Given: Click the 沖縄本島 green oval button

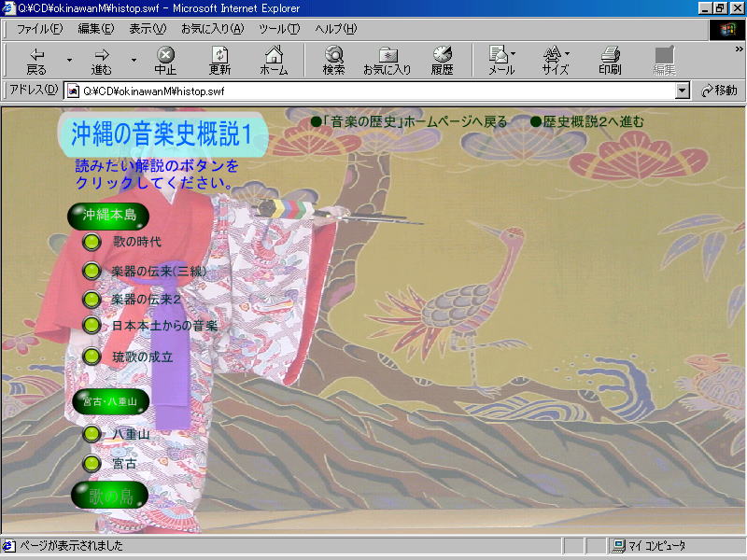Looking at the screenshot, I should click(x=108, y=216).
